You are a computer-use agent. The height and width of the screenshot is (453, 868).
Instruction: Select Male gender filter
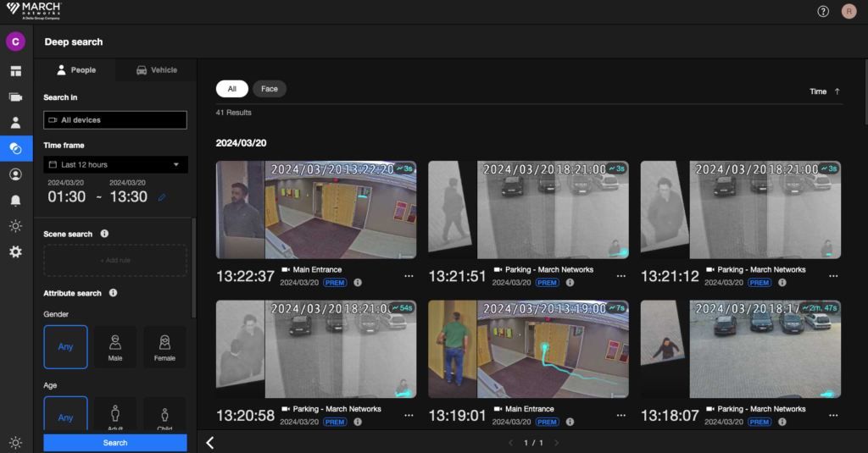pos(114,347)
